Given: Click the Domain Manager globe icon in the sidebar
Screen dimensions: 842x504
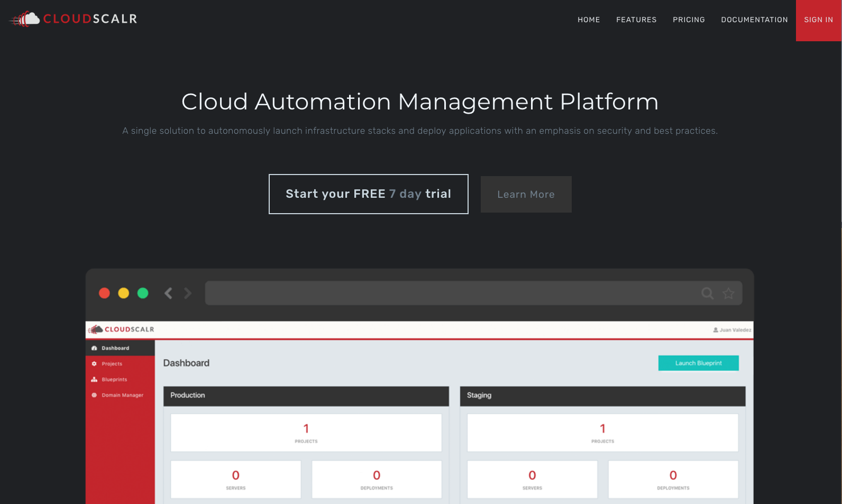Looking at the screenshot, I should click(x=94, y=395).
